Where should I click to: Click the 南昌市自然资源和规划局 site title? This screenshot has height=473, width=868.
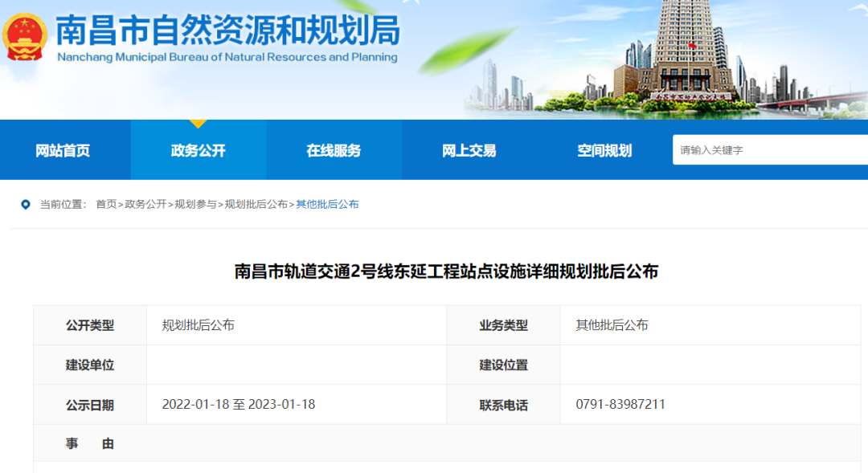tap(227, 32)
